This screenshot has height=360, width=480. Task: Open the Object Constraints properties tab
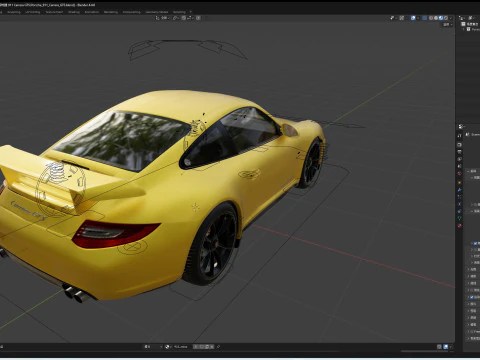point(460,211)
